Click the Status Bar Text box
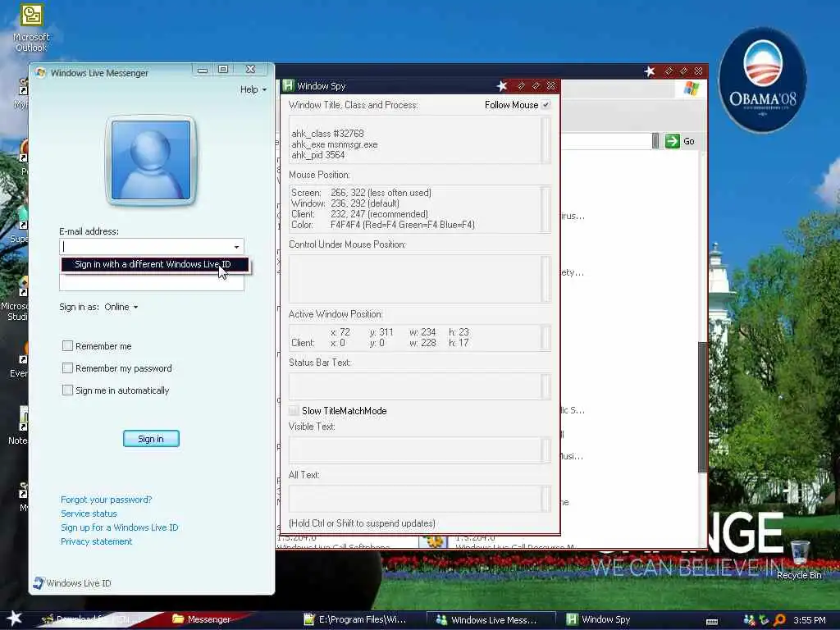The width and height of the screenshot is (840, 630). coord(419,386)
